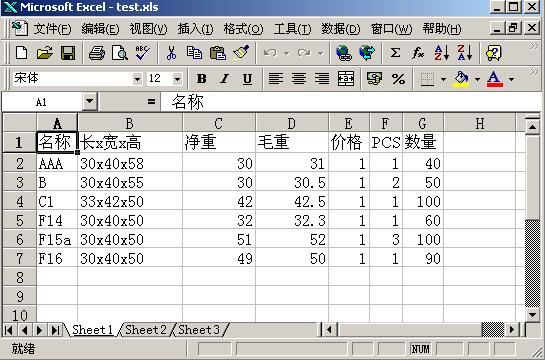Image resolution: width=545 pixels, height=360 pixels.
Task: Sort ascending A to Z
Action: click(441, 53)
